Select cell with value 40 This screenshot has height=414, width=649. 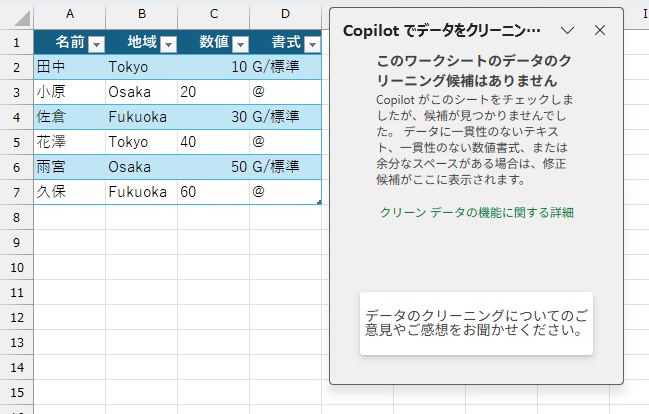(x=214, y=142)
